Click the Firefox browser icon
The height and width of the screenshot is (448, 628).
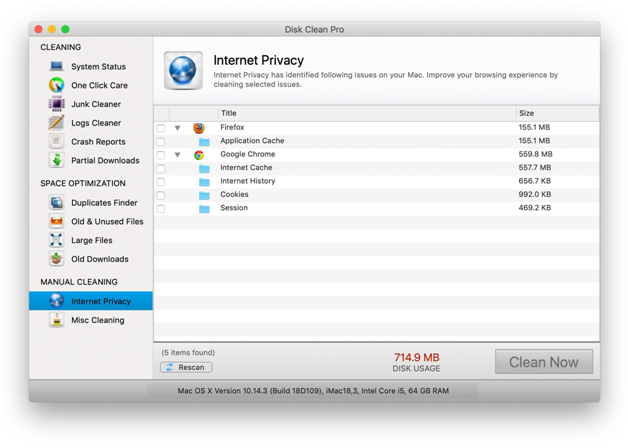click(199, 128)
